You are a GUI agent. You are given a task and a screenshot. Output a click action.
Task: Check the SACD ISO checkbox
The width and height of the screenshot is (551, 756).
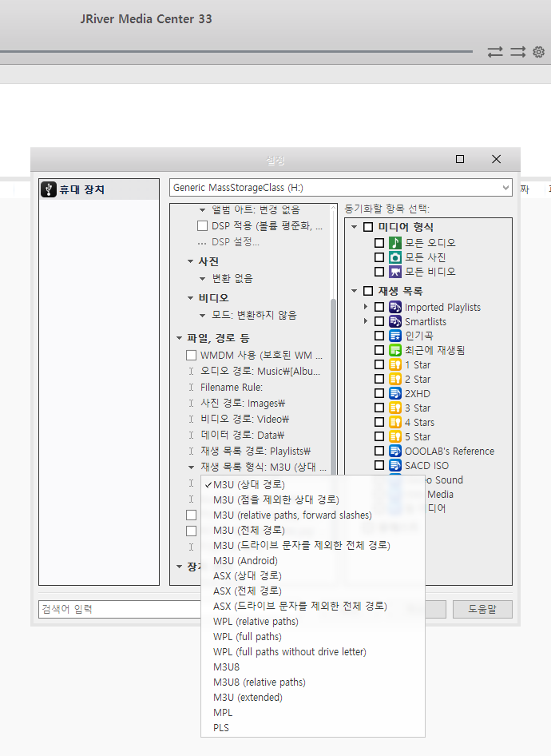click(x=379, y=465)
